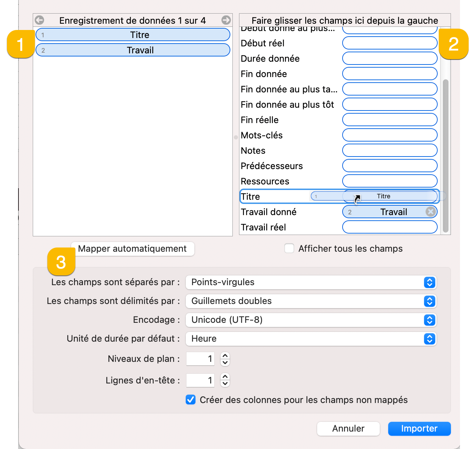Go to the previous data record
476x449 pixels.
point(39,20)
